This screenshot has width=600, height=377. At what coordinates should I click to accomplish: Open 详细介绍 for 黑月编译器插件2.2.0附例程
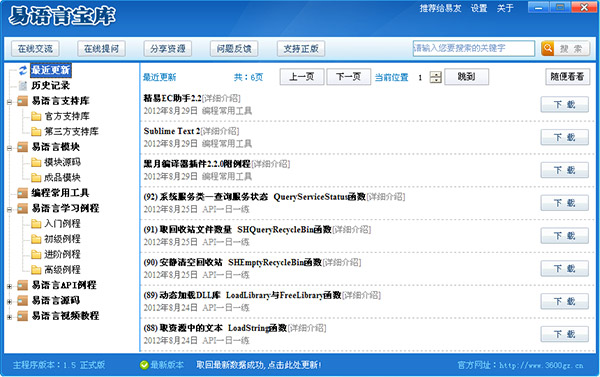coord(271,164)
